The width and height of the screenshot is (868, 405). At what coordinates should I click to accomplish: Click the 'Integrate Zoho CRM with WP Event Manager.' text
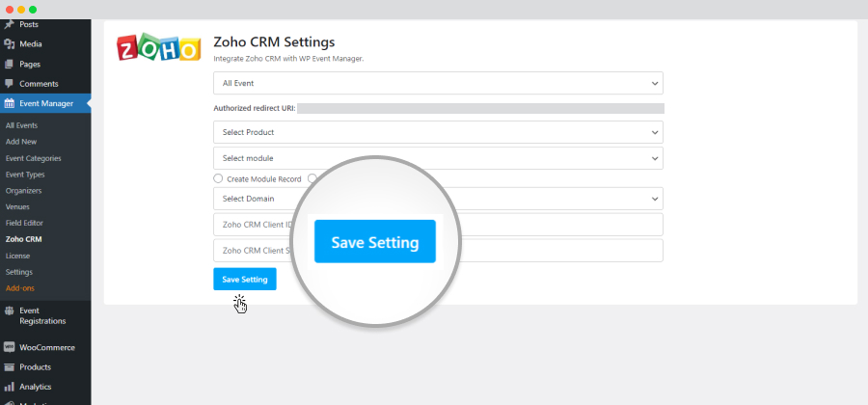pos(288,58)
